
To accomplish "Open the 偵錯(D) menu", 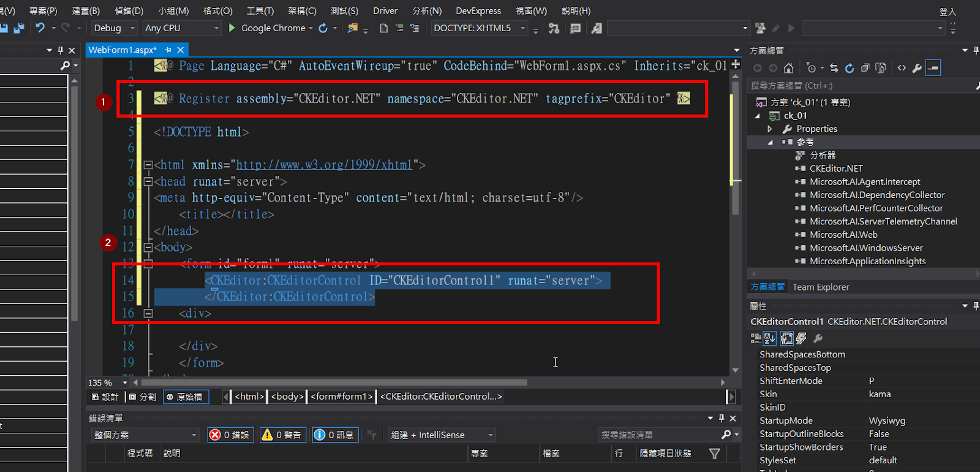I will 129,10.
